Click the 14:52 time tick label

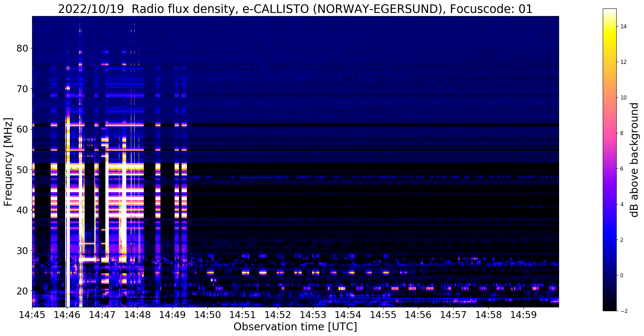pyautogui.click(x=278, y=314)
